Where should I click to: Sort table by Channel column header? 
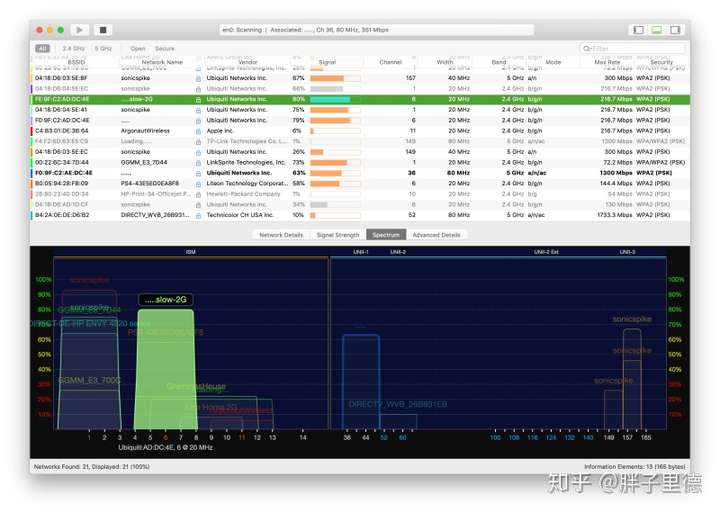pyautogui.click(x=391, y=62)
